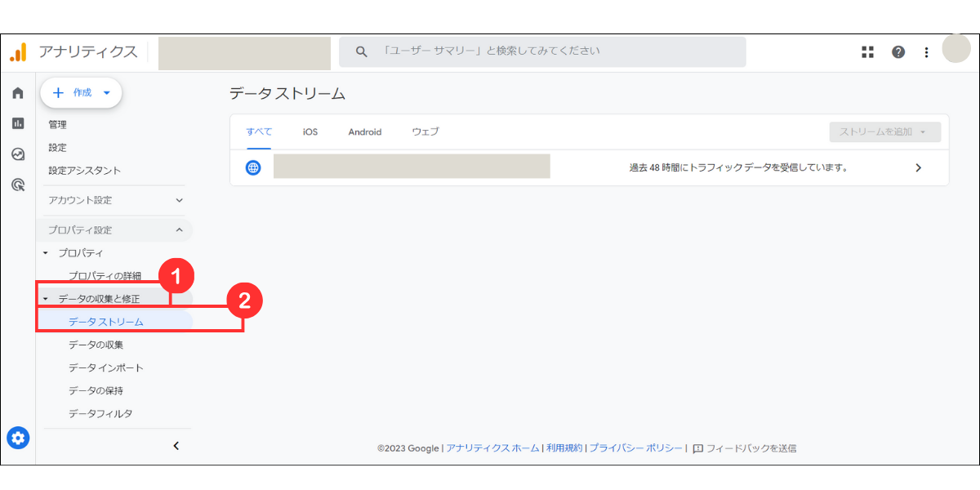Screen dimensions: 980x490
Task: Open the Google apps grid icon
Action: coord(867,52)
